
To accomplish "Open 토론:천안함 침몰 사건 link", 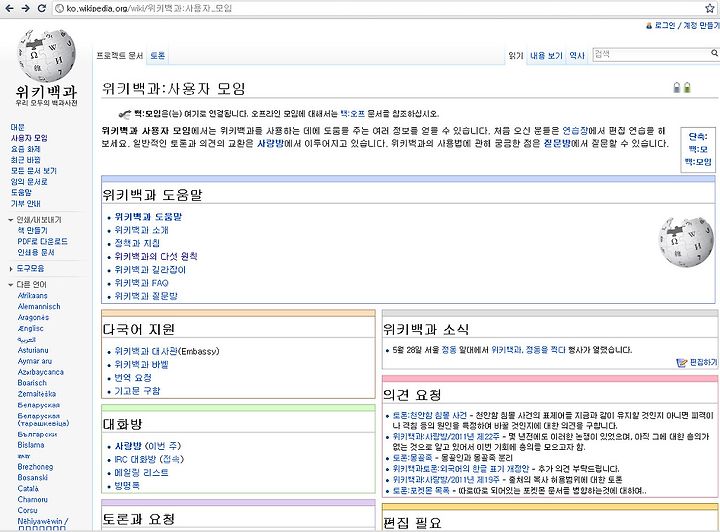I will pos(429,415).
